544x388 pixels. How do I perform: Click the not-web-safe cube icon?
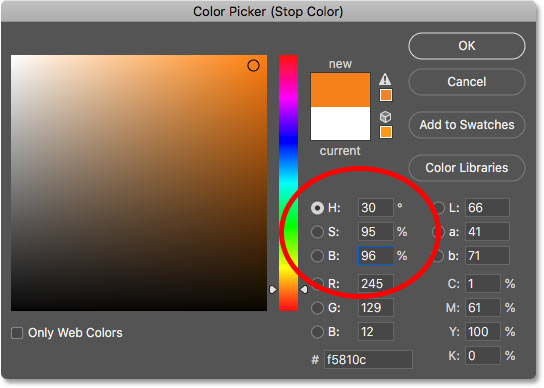(385, 117)
